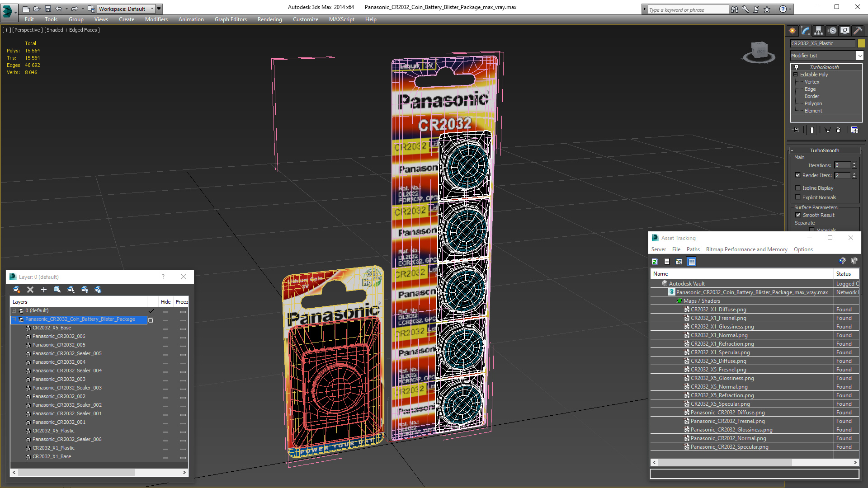Screen dimensions: 868x488
Task: Expand the 0 (default) layer
Action: tap(14, 311)
